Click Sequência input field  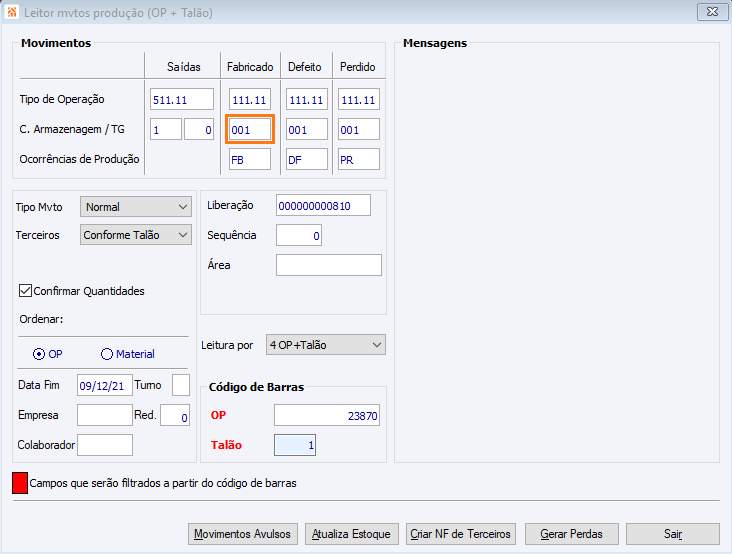point(299,235)
